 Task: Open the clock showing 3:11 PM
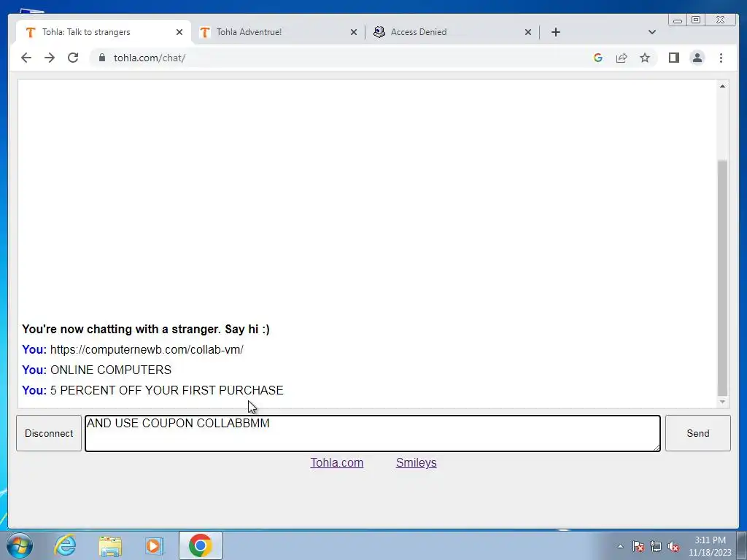tap(710, 546)
